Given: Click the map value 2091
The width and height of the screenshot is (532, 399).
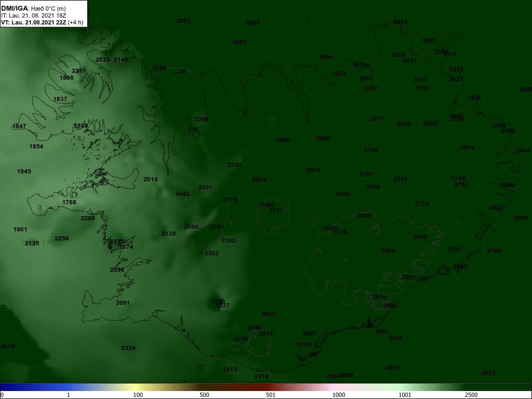Looking at the screenshot, I should pos(123,303).
